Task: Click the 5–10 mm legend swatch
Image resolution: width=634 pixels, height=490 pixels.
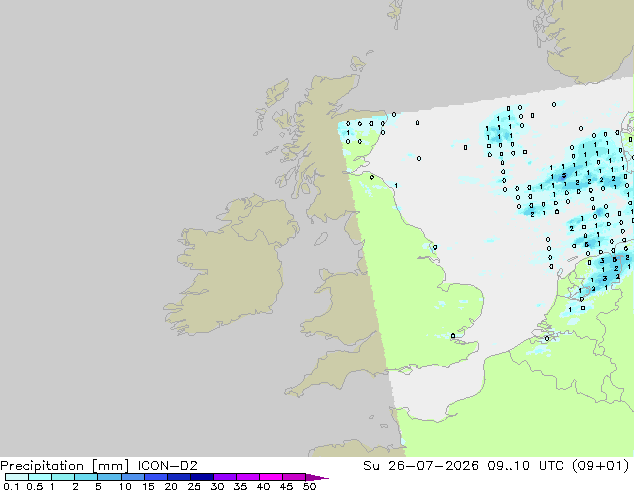Action: [x=109, y=477]
